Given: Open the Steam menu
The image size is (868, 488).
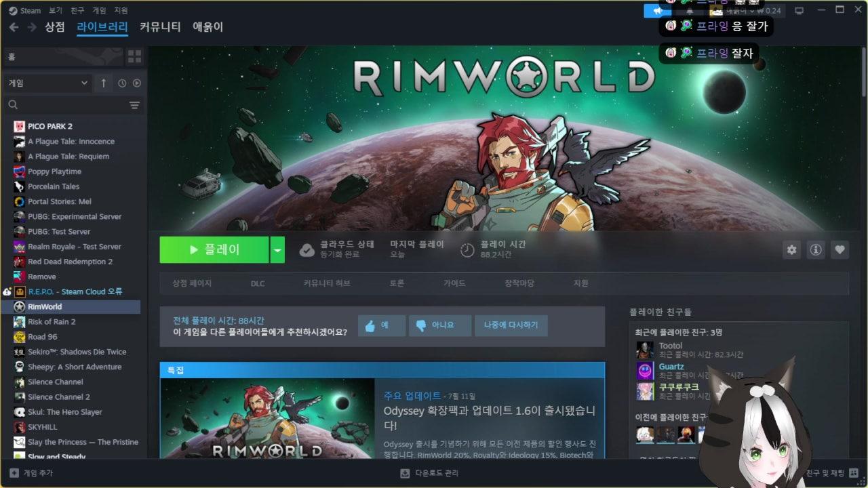Looking at the screenshot, I should coord(25,10).
